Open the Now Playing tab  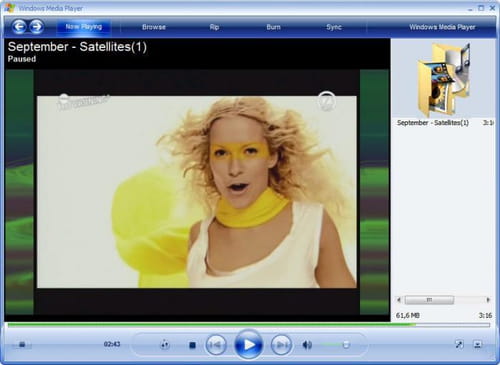pyautogui.click(x=84, y=27)
